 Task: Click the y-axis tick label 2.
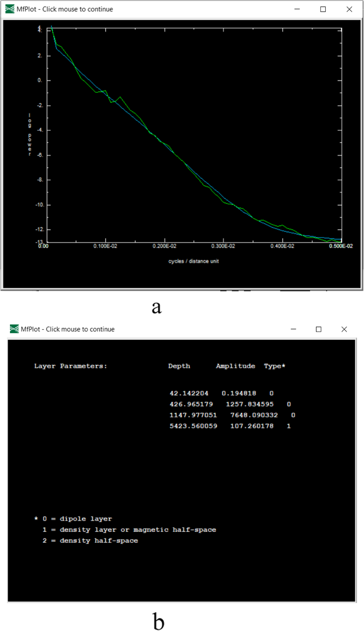coord(40,55)
